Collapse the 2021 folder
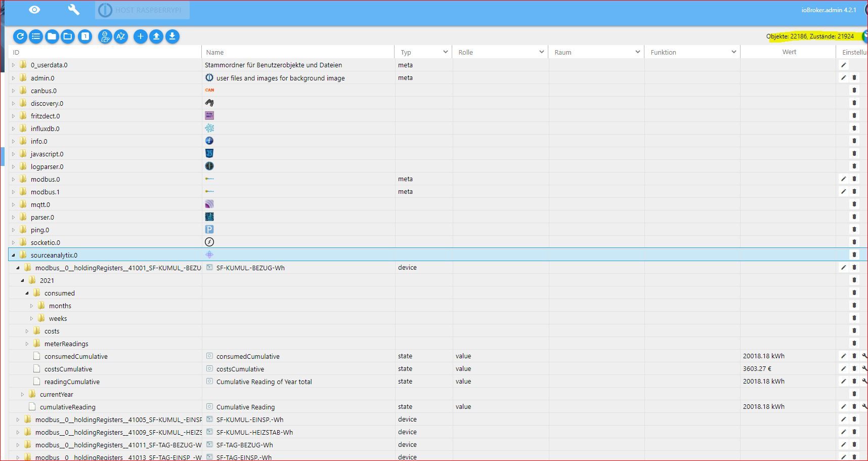 coord(23,280)
